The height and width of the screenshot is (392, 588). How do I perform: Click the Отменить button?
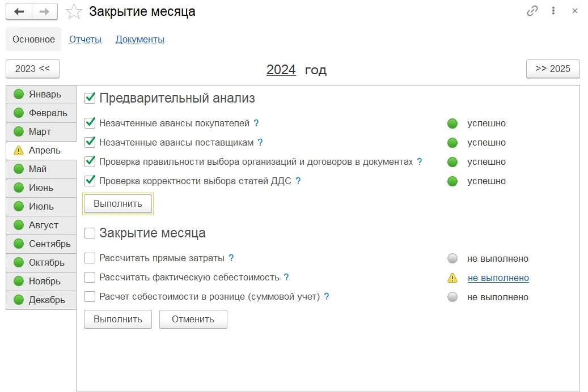[x=193, y=319]
